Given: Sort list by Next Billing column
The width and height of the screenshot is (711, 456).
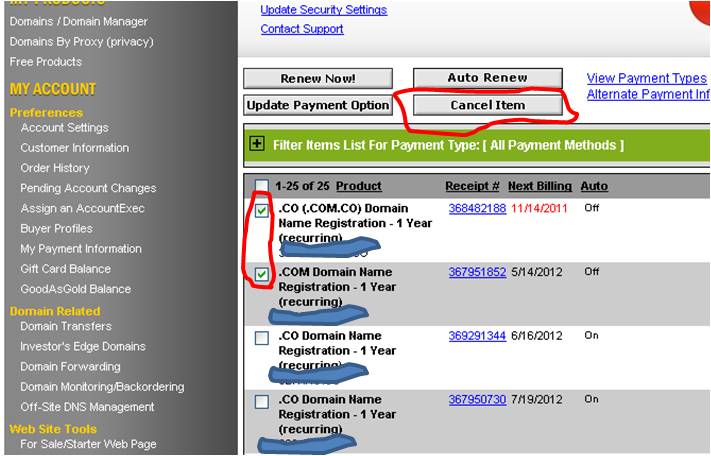Looking at the screenshot, I should (x=539, y=186).
